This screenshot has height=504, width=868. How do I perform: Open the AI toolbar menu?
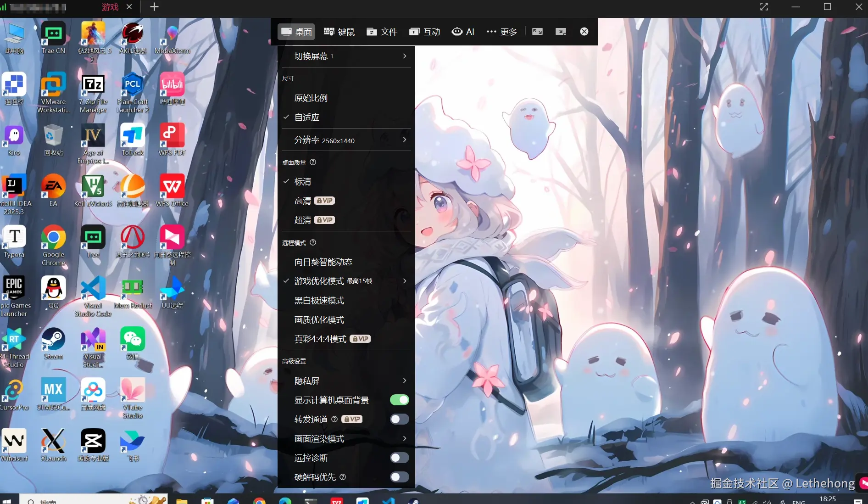[x=463, y=32]
